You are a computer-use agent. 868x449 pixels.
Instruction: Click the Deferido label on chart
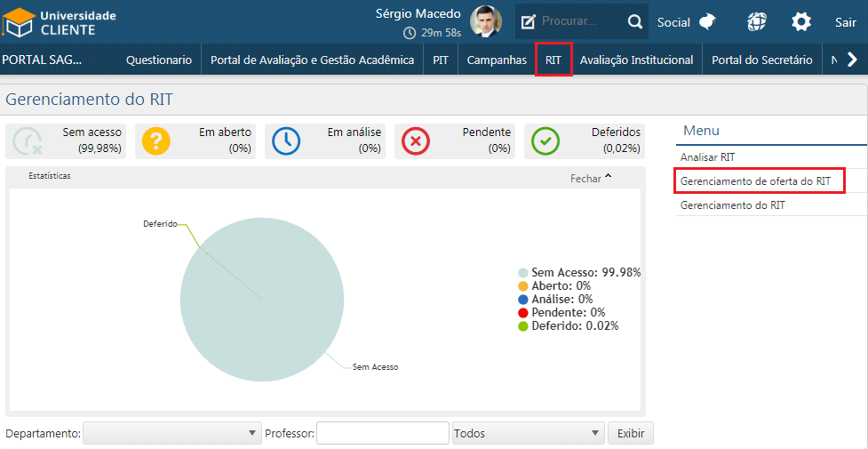(160, 224)
